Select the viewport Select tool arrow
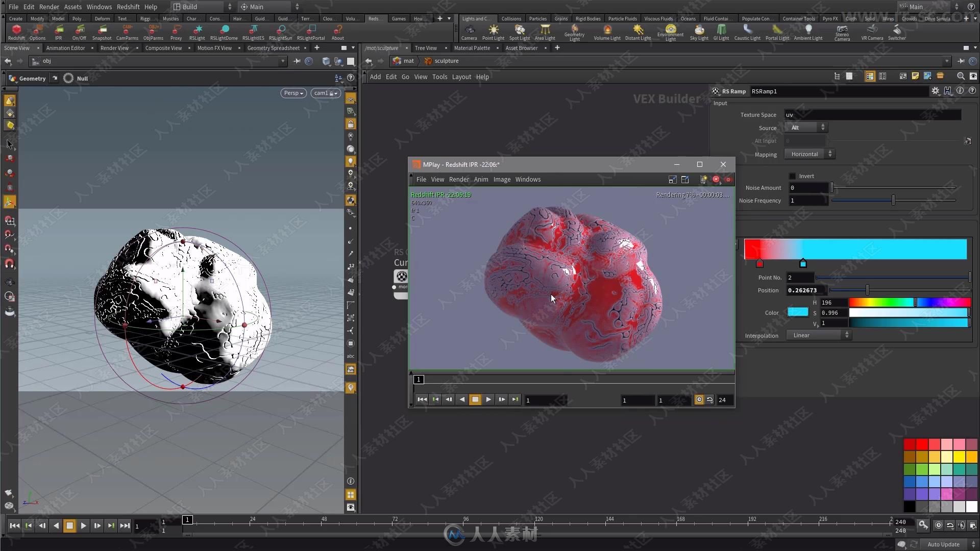The image size is (980, 551). tap(10, 145)
